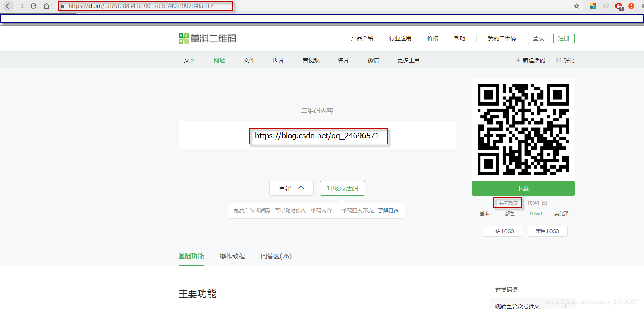The image size is (644, 309).
Task: Click 快速打印 link
Action: pyautogui.click(x=537, y=203)
